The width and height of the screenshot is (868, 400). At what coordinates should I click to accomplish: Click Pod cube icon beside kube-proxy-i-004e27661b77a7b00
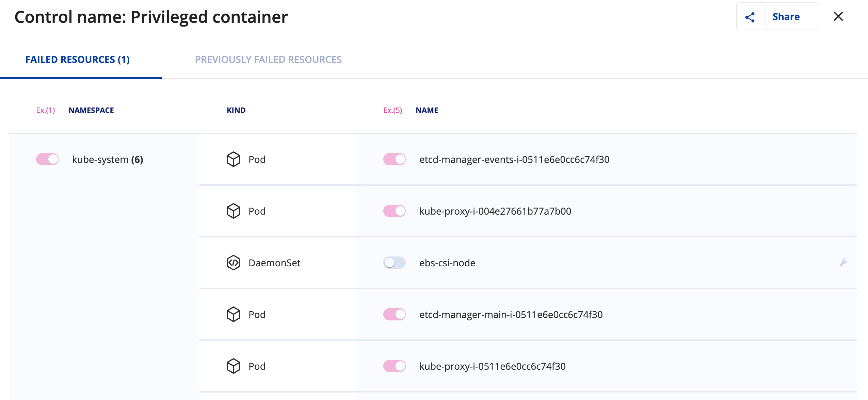click(x=234, y=211)
